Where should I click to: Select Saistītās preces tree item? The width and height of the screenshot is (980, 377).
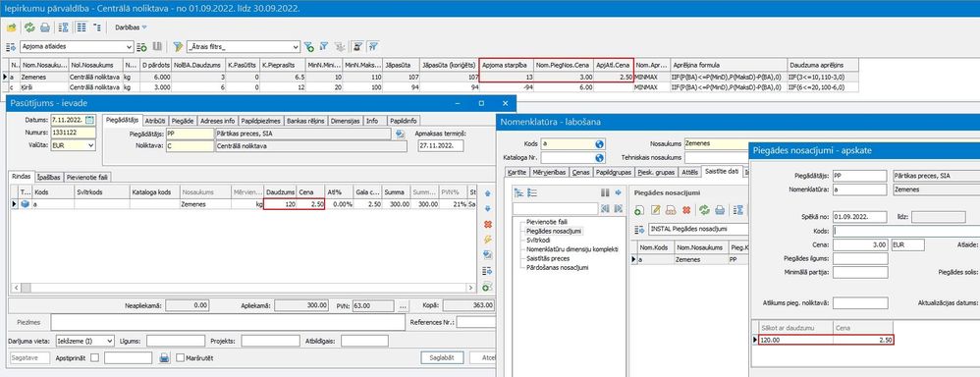548,258
